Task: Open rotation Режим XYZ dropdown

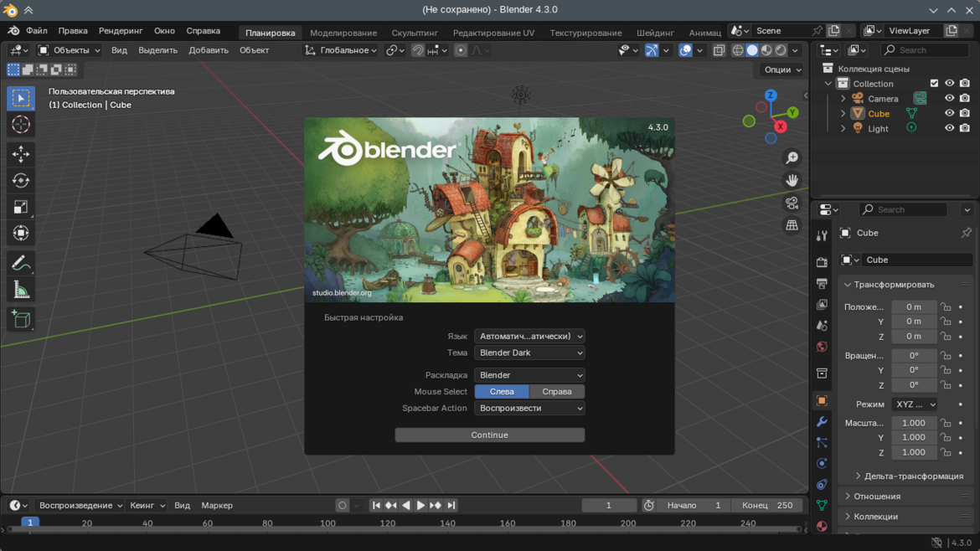Action: coord(915,404)
